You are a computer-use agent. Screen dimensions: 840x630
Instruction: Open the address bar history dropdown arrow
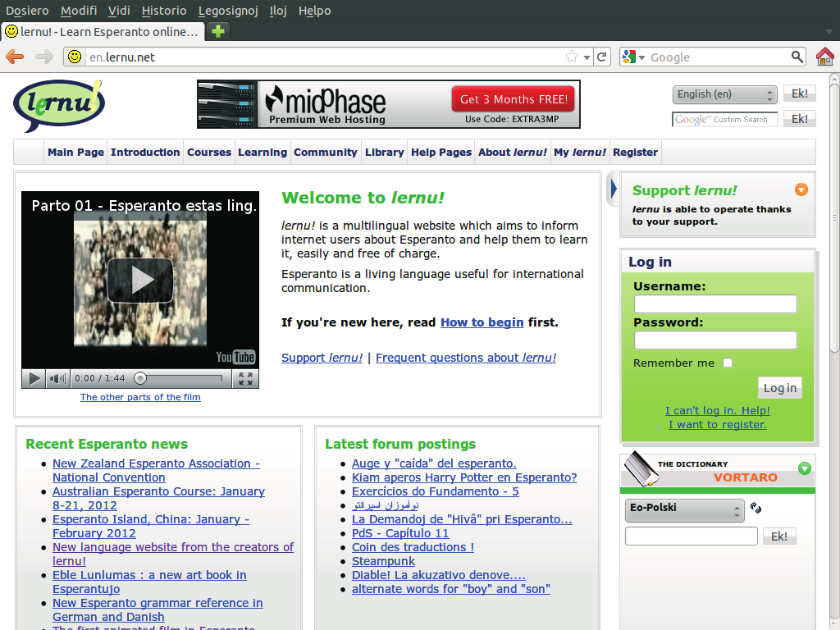587,57
